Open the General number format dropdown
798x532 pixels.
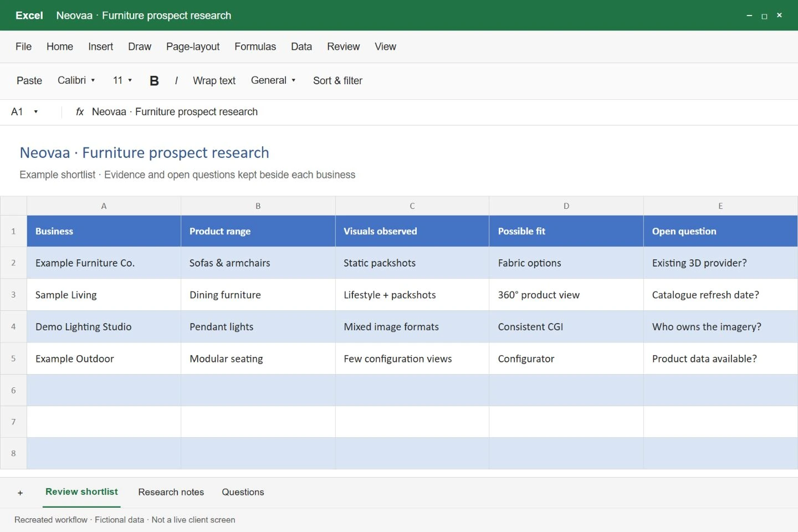tap(273, 80)
